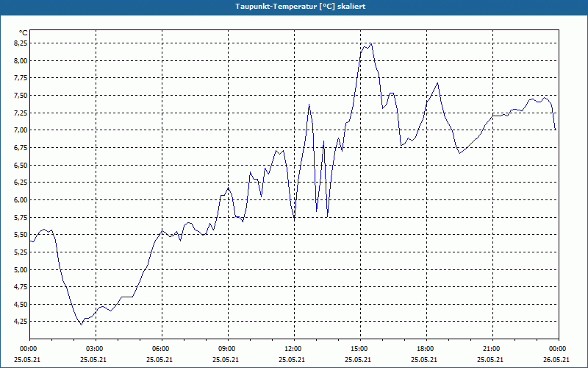Click the 18:00 time label

(426, 349)
